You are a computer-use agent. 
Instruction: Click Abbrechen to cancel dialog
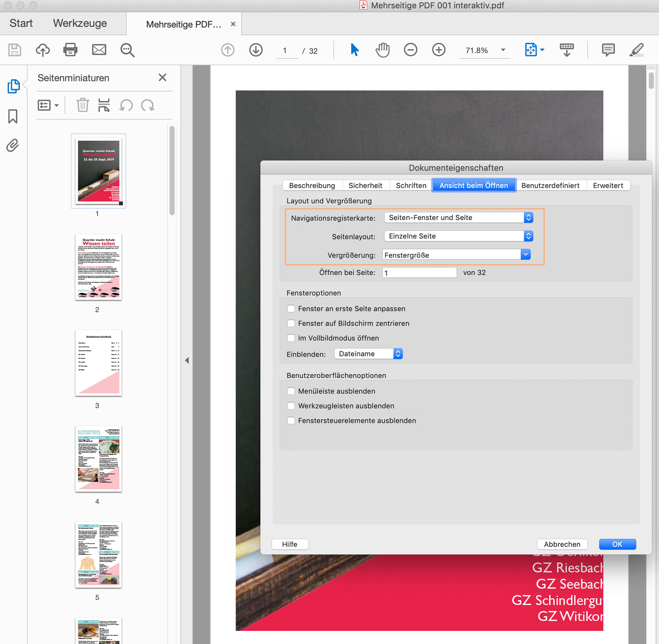tap(562, 544)
